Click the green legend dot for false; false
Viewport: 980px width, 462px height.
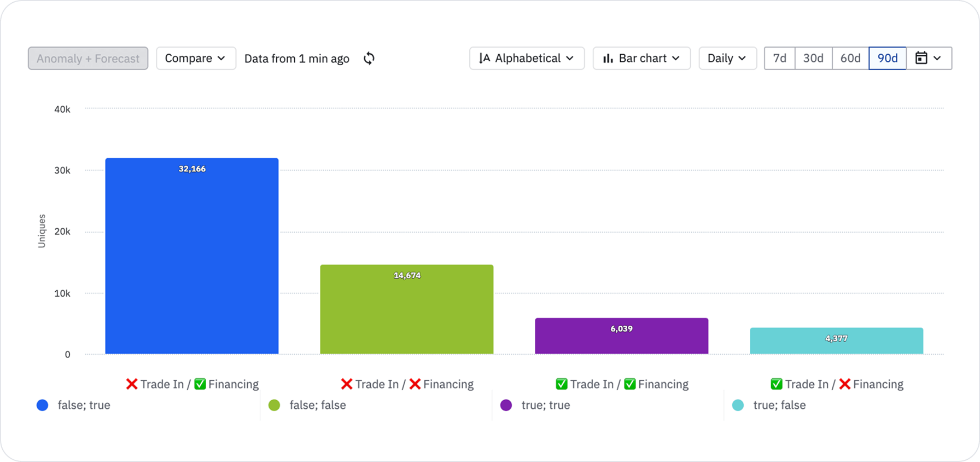pyautogui.click(x=274, y=405)
